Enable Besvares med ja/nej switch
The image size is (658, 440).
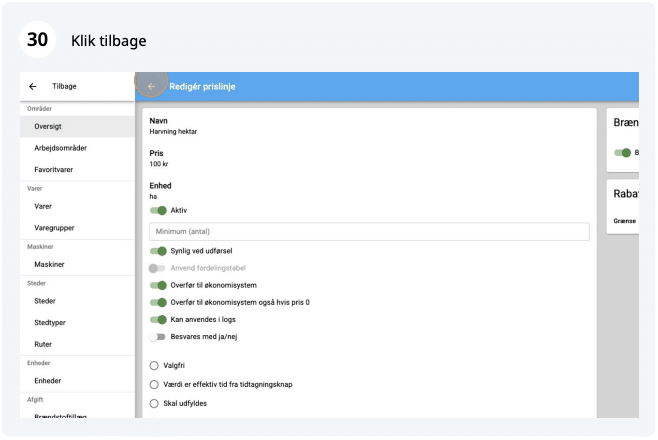point(157,337)
